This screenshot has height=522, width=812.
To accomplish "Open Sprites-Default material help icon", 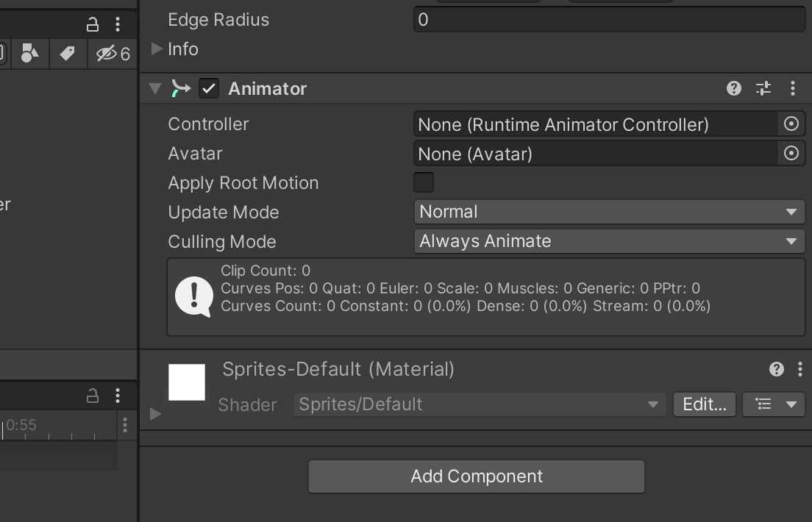I will point(776,369).
